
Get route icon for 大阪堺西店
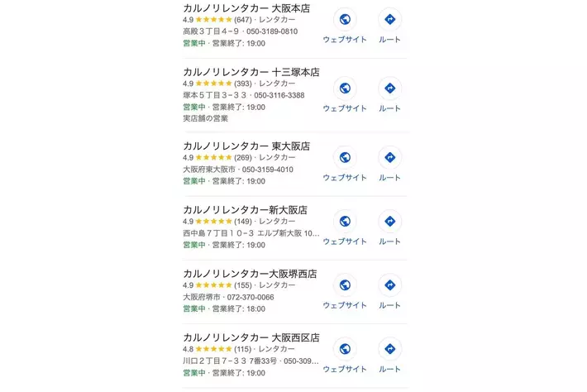(x=389, y=285)
